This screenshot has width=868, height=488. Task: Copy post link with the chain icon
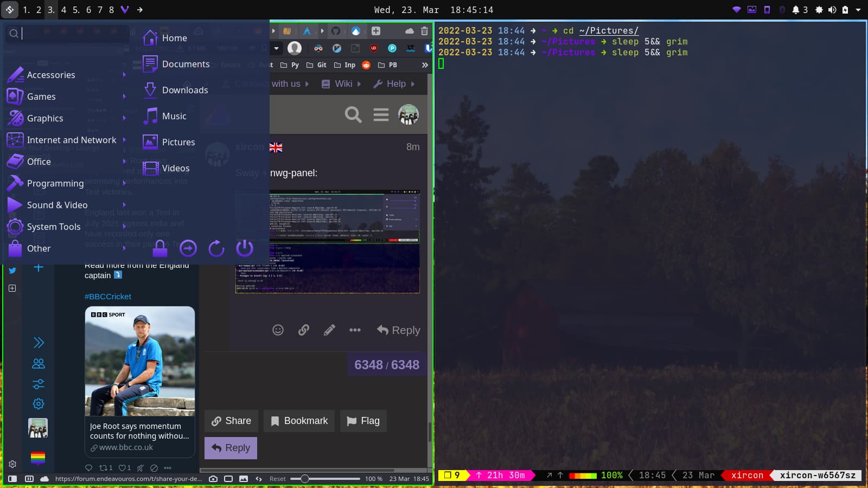pyautogui.click(x=304, y=330)
